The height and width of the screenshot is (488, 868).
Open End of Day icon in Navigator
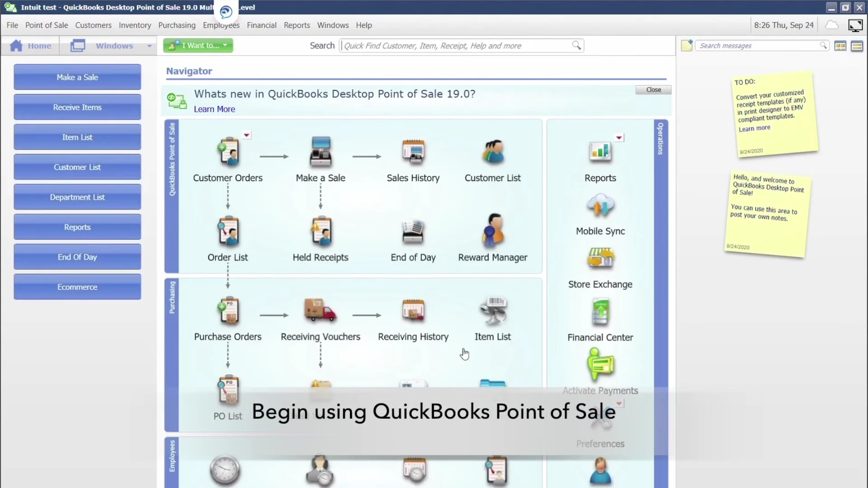tap(413, 231)
